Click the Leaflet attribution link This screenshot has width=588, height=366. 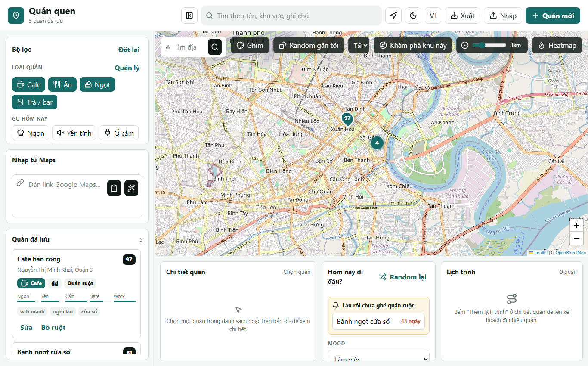(538, 253)
